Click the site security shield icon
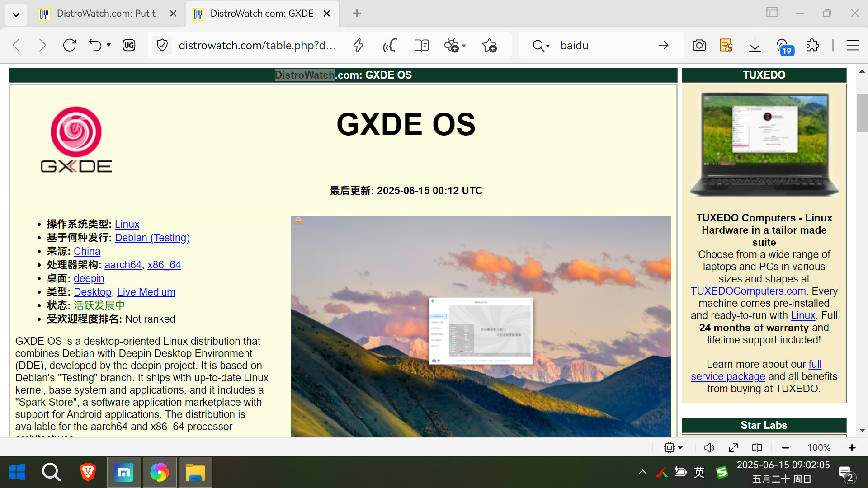868x488 pixels. 162,45
